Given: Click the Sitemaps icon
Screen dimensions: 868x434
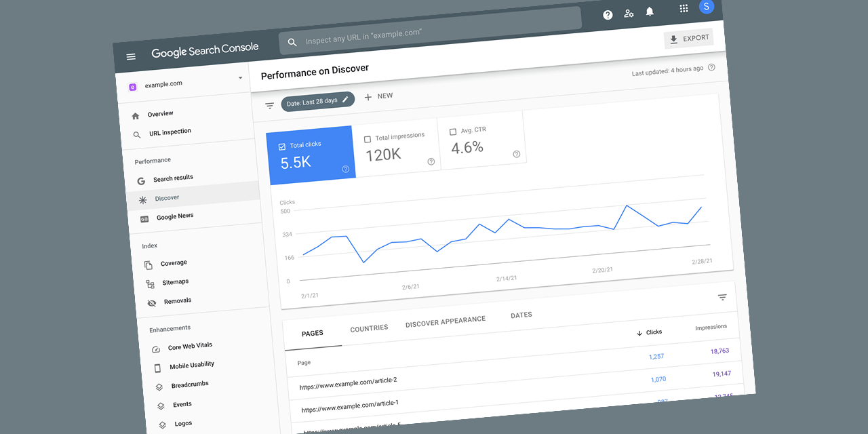Looking at the screenshot, I should (151, 284).
